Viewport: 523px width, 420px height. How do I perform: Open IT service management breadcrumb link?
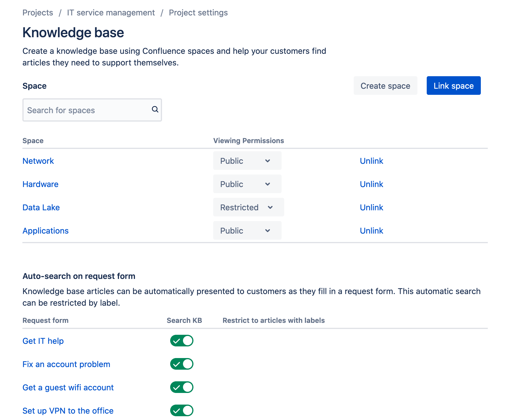[111, 13]
